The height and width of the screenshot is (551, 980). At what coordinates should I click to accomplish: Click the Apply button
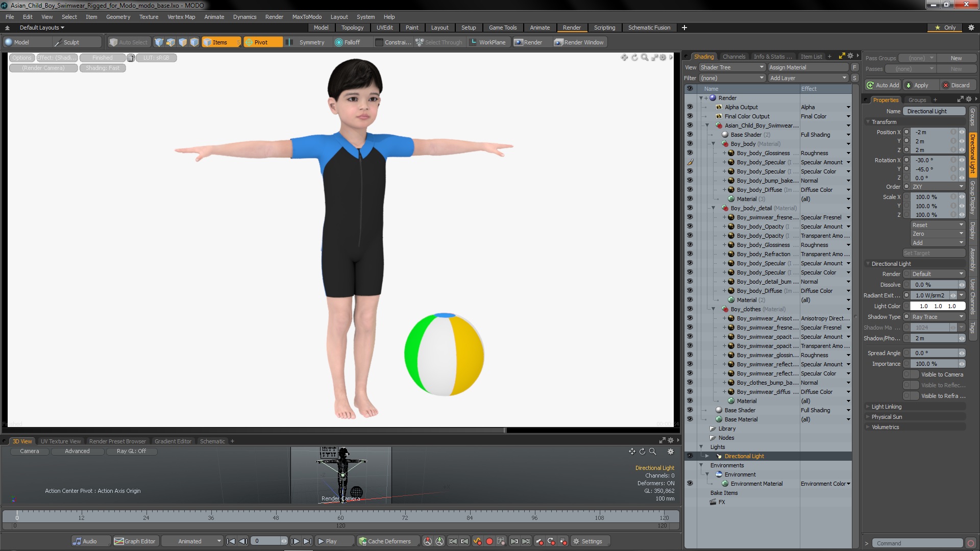(x=920, y=85)
